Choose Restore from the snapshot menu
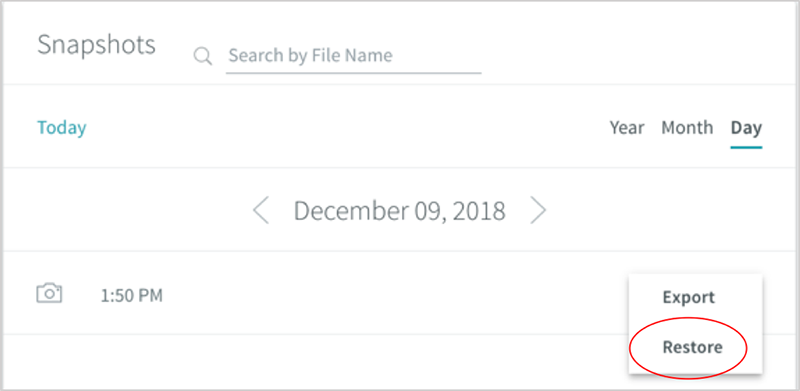The image size is (800, 391). tap(692, 347)
